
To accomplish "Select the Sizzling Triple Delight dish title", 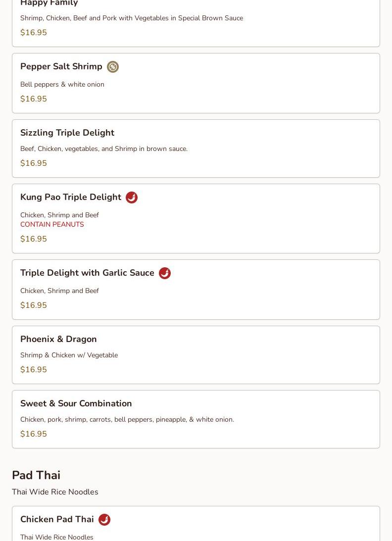I will click(67, 133).
